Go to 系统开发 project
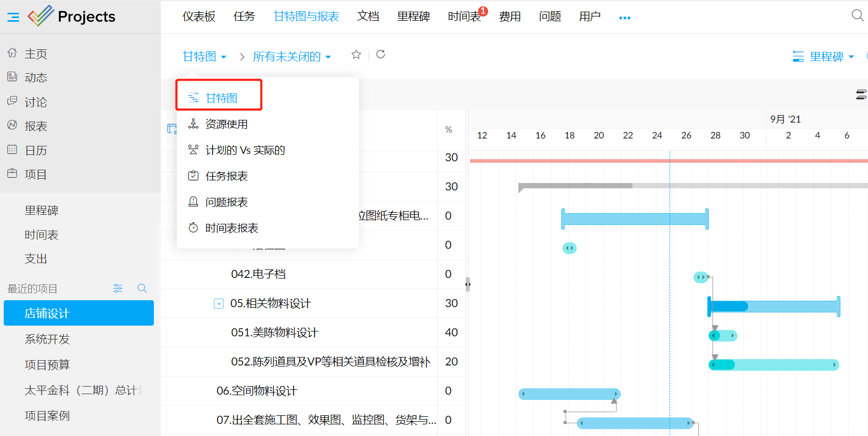The width and height of the screenshot is (868, 436). 47,339
